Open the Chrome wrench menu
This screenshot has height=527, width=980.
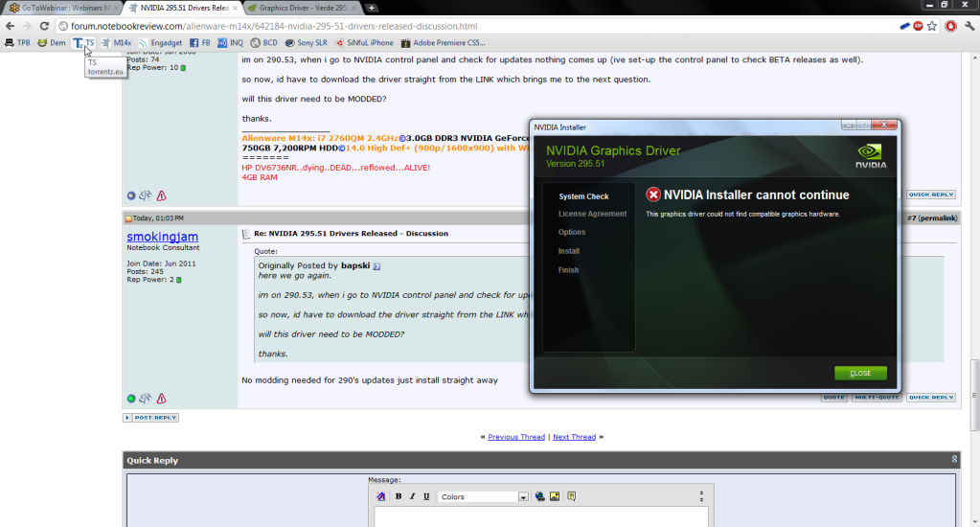(969, 26)
